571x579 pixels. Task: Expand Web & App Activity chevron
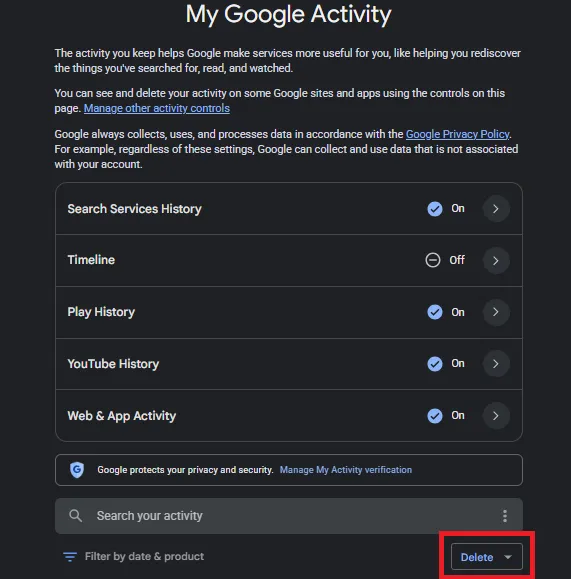(x=496, y=416)
